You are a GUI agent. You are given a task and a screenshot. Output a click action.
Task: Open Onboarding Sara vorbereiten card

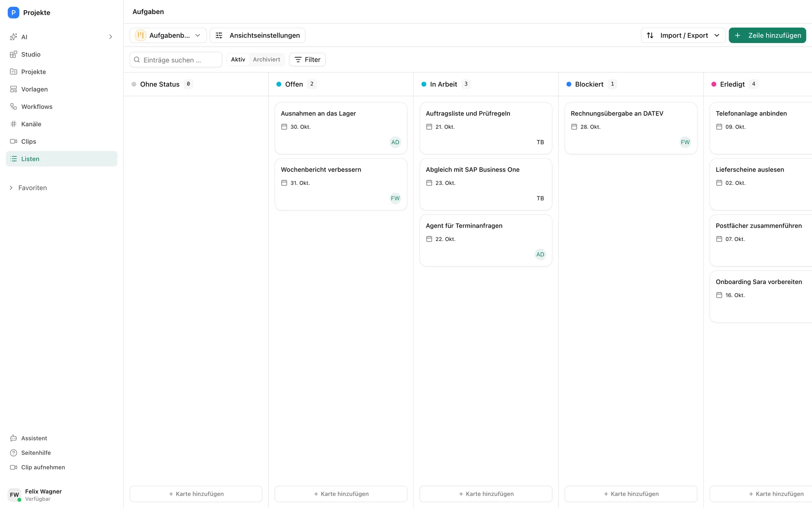coord(761,296)
